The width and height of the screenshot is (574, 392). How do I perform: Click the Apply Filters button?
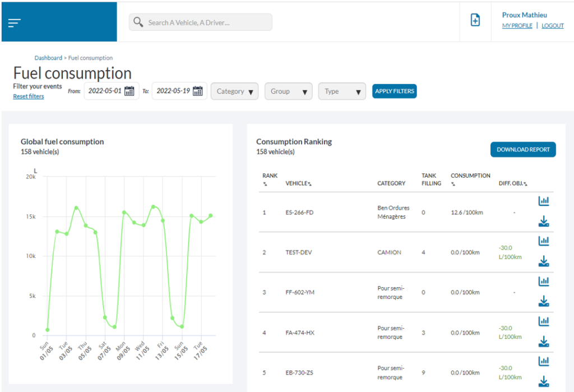point(394,91)
